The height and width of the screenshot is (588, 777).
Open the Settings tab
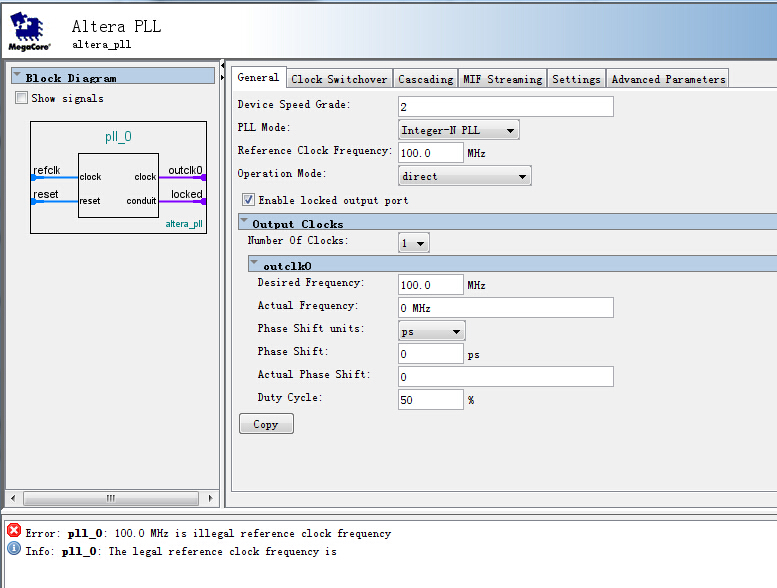[x=576, y=79]
